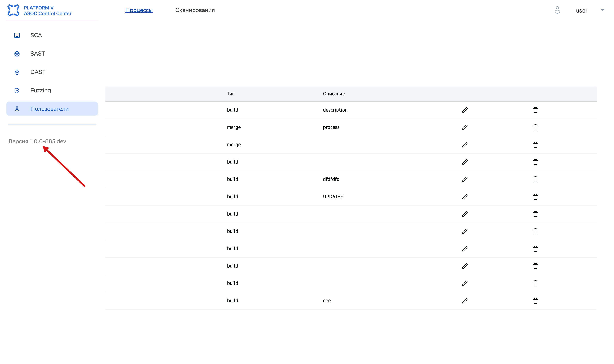The image size is (614, 364).
Task: Open the DAST section icon
Action: 17,72
